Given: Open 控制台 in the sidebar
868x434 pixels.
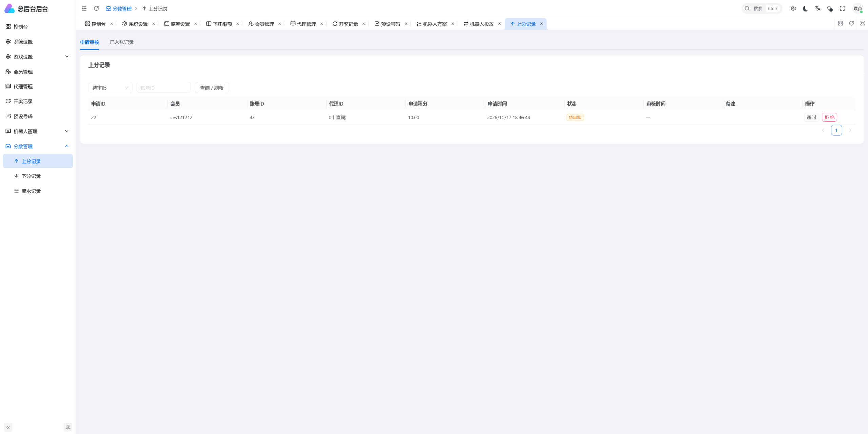Looking at the screenshot, I should tap(38, 27).
